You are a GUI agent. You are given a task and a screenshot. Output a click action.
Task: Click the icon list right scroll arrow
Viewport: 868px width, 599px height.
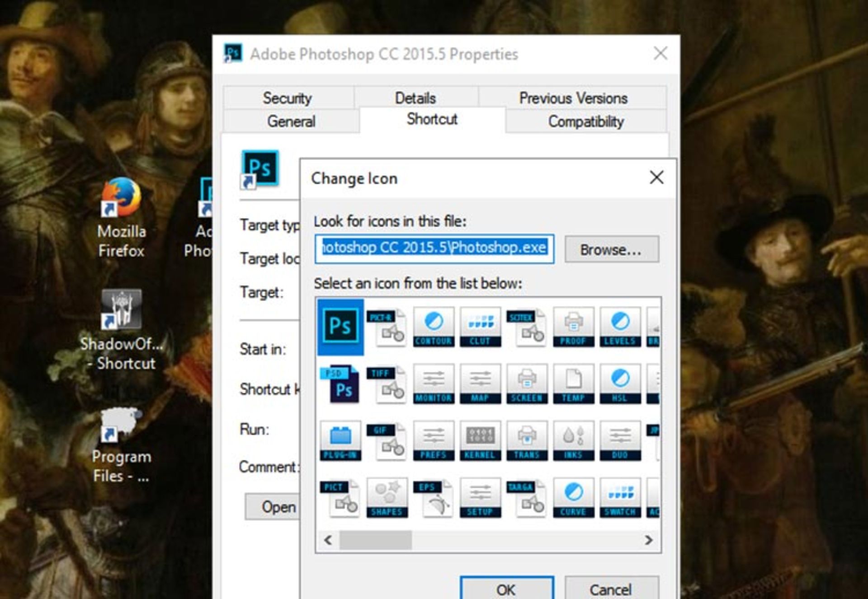pos(648,540)
